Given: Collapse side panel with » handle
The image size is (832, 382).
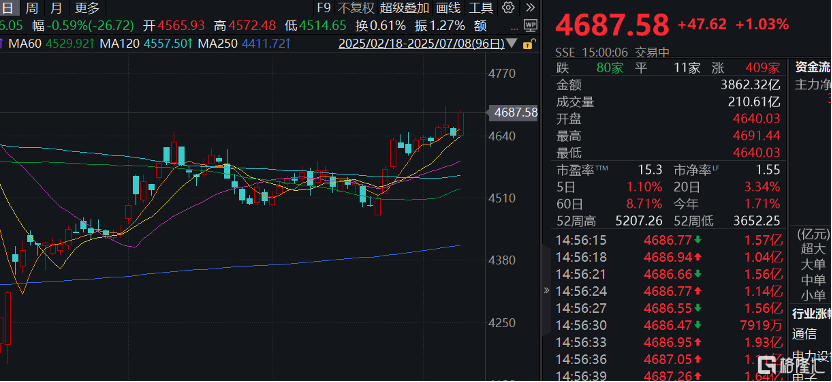Looking at the screenshot, I should click(x=546, y=290).
